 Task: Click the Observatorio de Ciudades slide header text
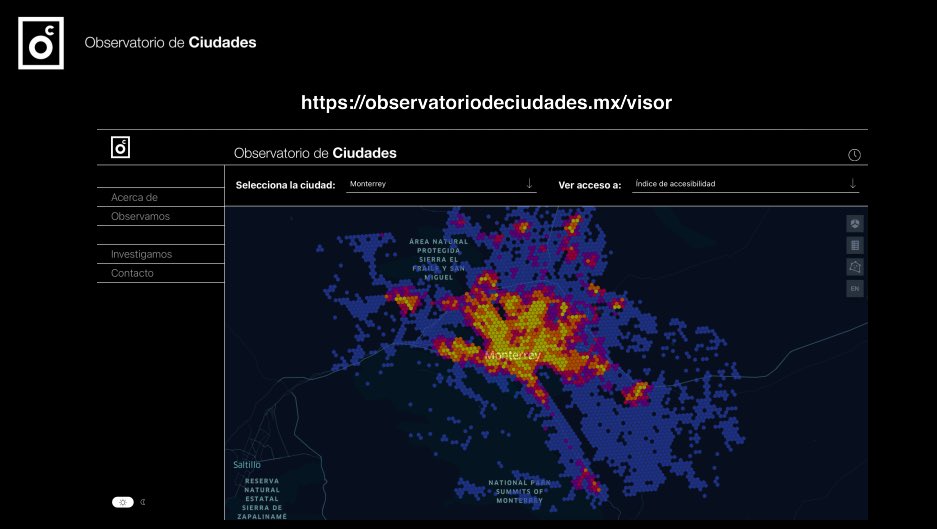170,42
